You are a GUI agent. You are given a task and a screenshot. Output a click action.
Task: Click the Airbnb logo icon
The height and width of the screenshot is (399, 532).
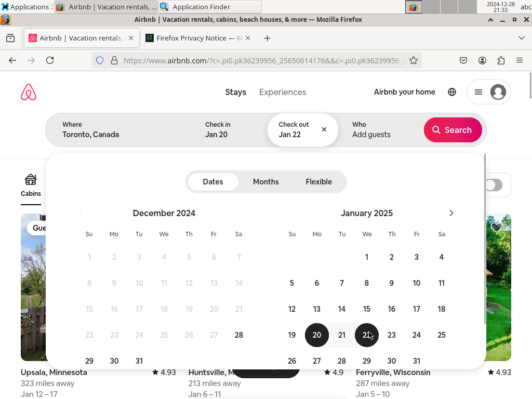[29, 92]
